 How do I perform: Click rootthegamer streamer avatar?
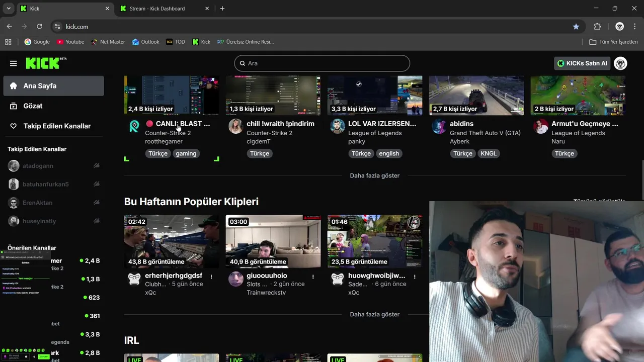click(134, 126)
